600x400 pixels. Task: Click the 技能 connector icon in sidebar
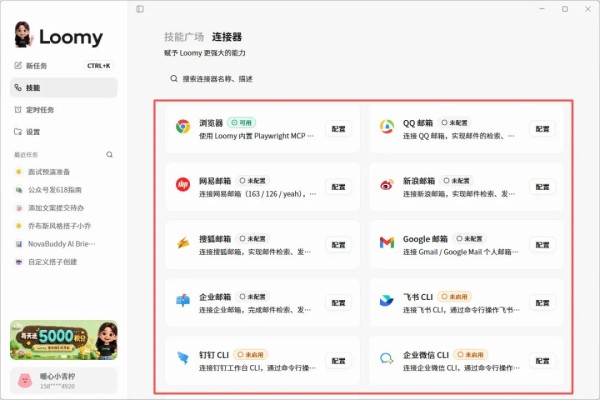(18, 88)
